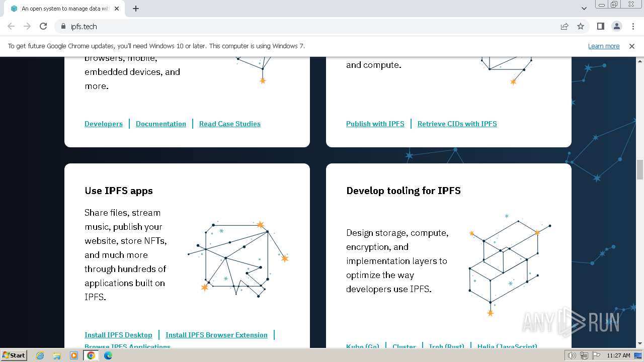Toggle the browser side panel
This screenshot has height=362, width=644.
click(x=600, y=26)
